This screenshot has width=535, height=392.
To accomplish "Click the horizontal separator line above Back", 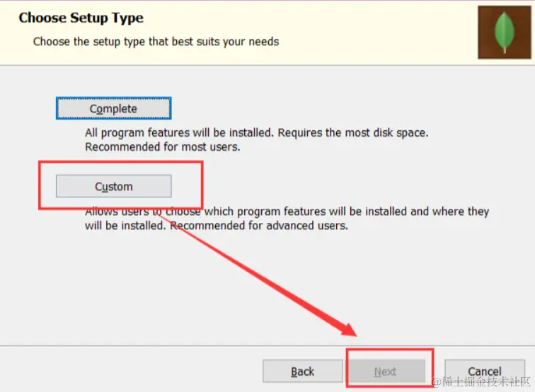I will pos(212,346).
